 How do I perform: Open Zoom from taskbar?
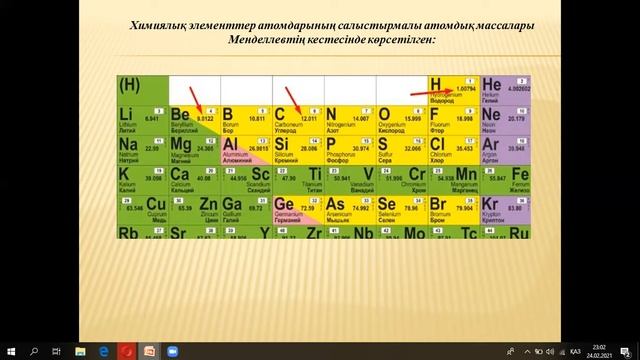(173, 351)
